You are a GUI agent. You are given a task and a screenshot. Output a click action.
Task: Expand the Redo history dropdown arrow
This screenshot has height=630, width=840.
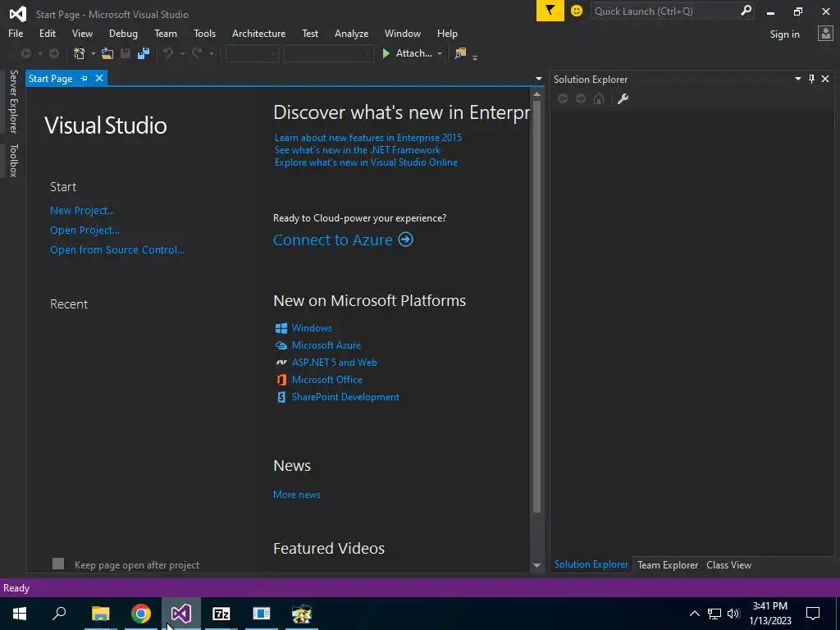point(211,53)
